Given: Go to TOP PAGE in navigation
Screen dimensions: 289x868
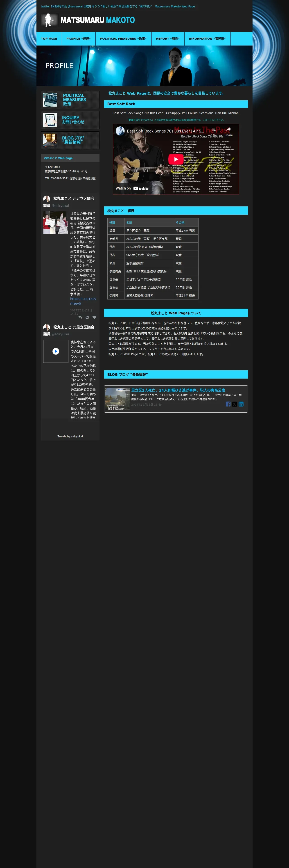Looking at the screenshot, I should [49, 39].
